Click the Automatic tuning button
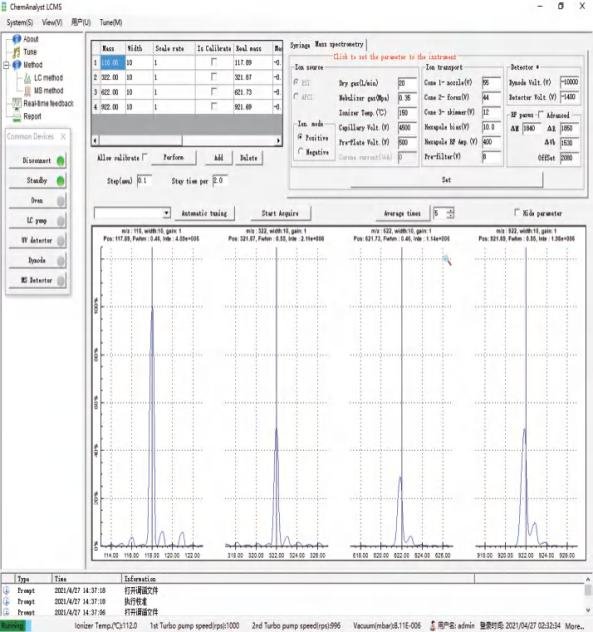The width and height of the screenshot is (593, 632). (x=204, y=213)
